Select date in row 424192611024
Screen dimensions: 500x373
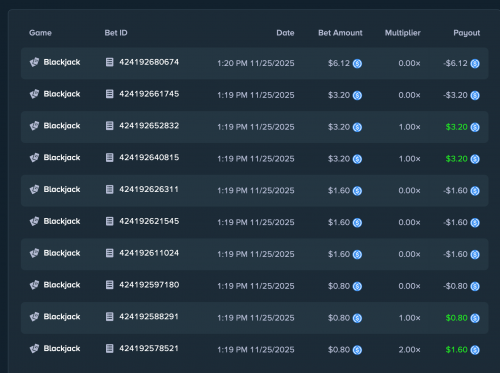pos(256,254)
